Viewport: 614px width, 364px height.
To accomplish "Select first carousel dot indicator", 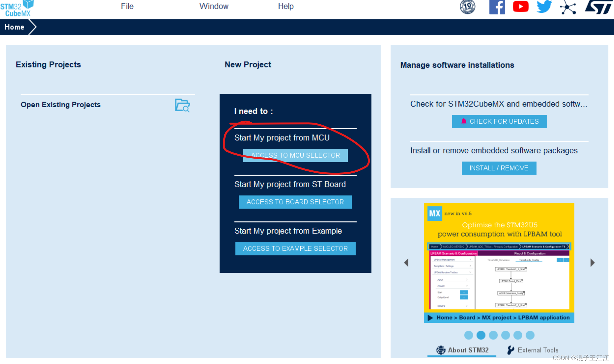I will 469,335.
